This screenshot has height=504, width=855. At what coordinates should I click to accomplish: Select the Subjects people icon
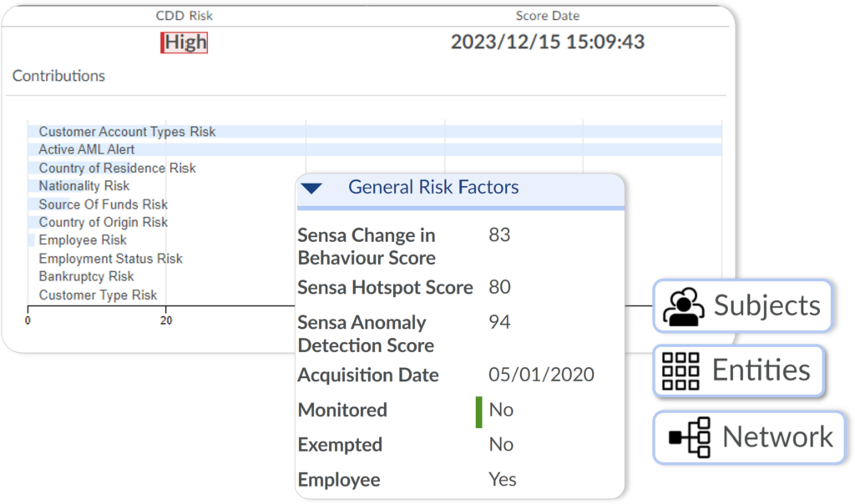pos(685,306)
